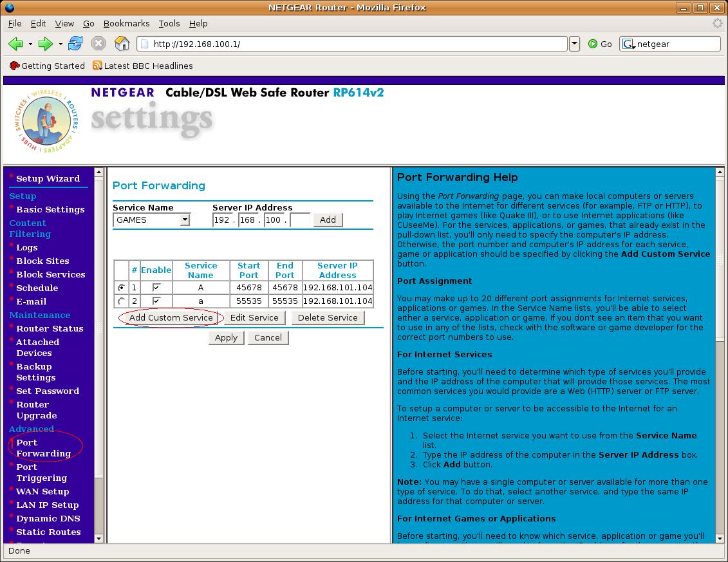This screenshot has height=562, width=728.
Task: Open Backup Settings page
Action: 36,373
